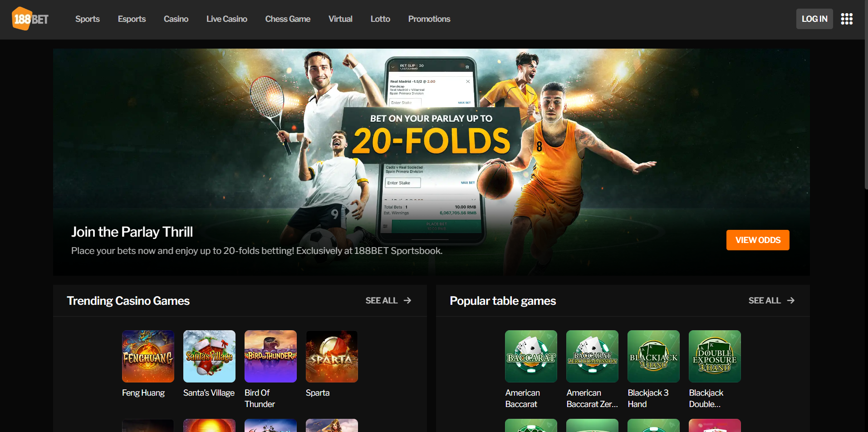Viewport: 868px width, 432px height.
Task: Open the Santa's Village game icon
Action: [x=209, y=356]
